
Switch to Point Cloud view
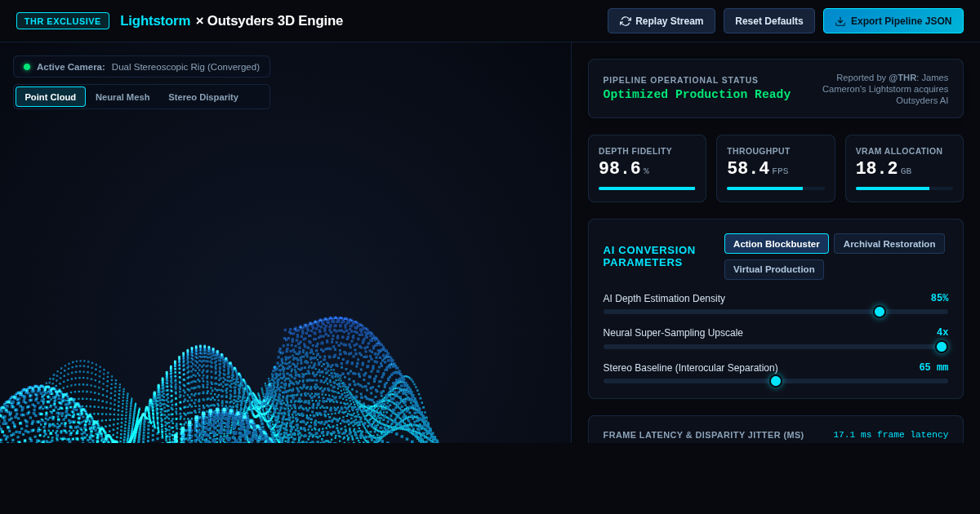(51, 97)
